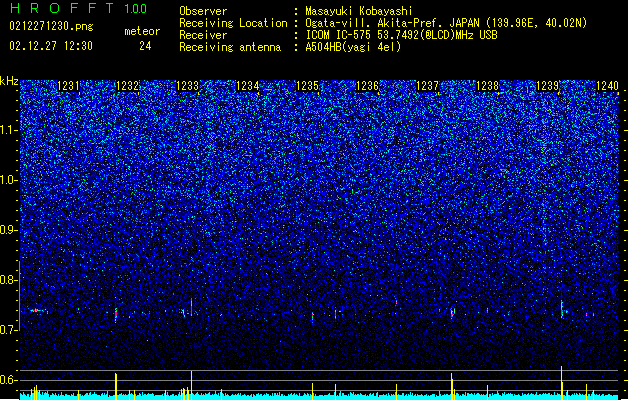Click the Receiving antenna label
629x400 pixels.
coord(230,47)
